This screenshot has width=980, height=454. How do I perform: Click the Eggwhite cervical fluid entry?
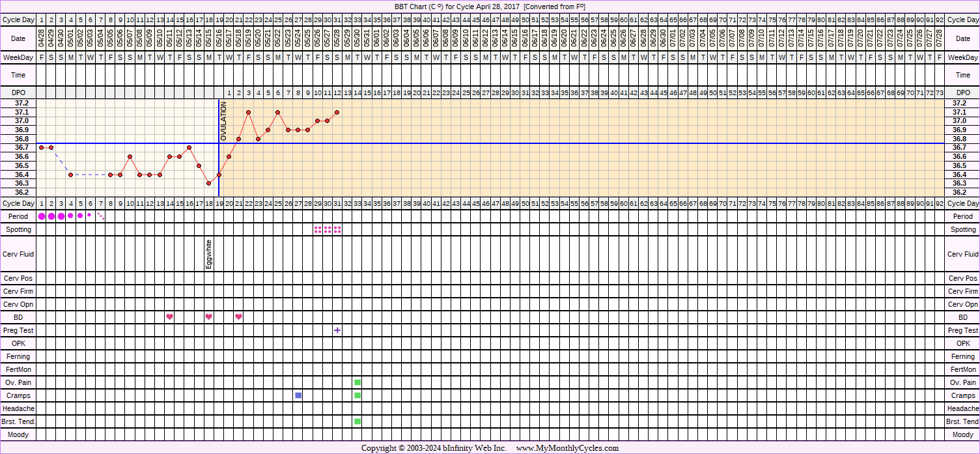[209, 254]
